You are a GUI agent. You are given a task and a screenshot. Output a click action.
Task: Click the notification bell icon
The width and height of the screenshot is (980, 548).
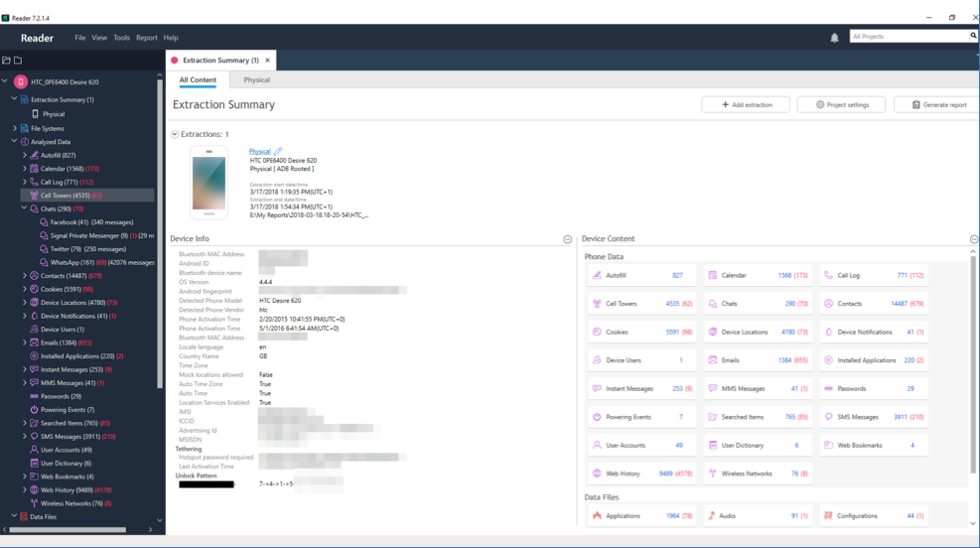pos(834,38)
